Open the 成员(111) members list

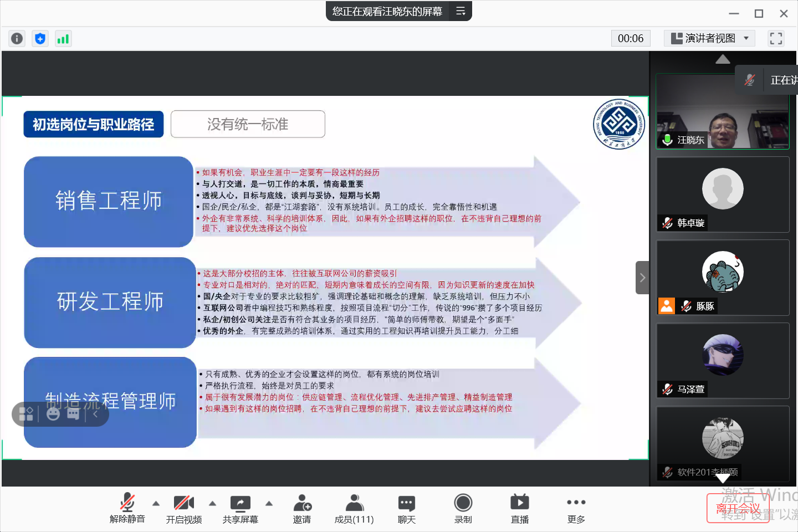click(x=354, y=509)
